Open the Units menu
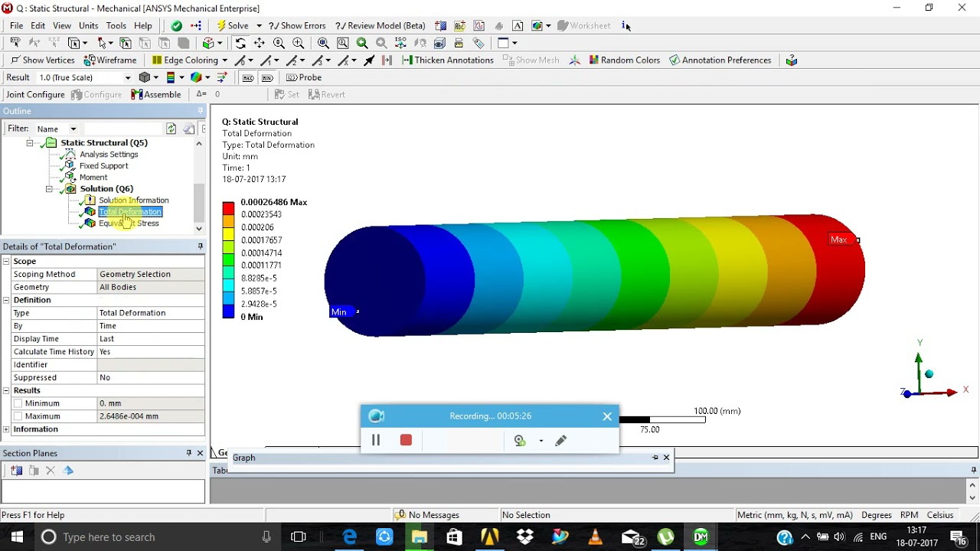Image resolution: width=980 pixels, height=551 pixels. pos(88,25)
